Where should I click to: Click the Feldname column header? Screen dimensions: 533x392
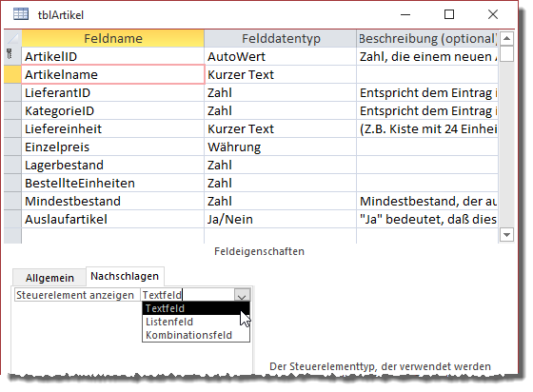point(113,38)
